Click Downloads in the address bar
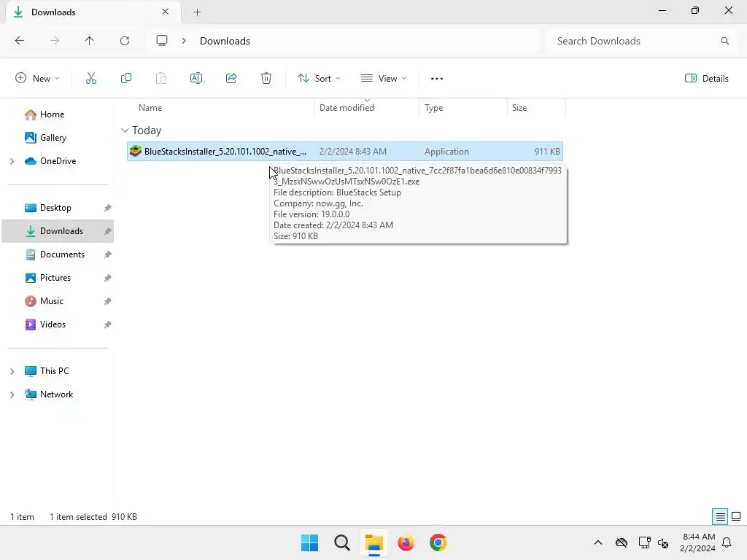 pos(225,41)
